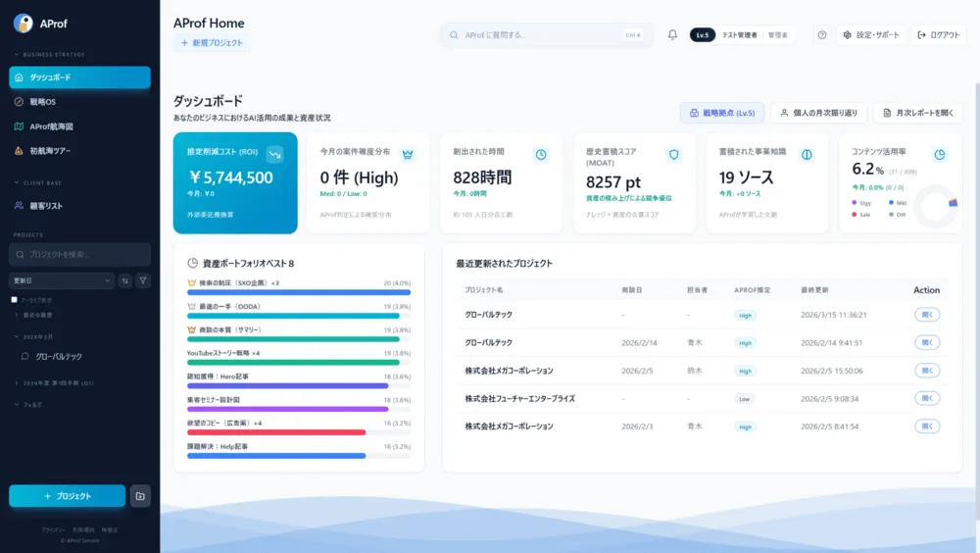The width and height of the screenshot is (980, 553).
Task: Click the page vertical scrollbar
Action: pyautogui.click(x=977, y=300)
